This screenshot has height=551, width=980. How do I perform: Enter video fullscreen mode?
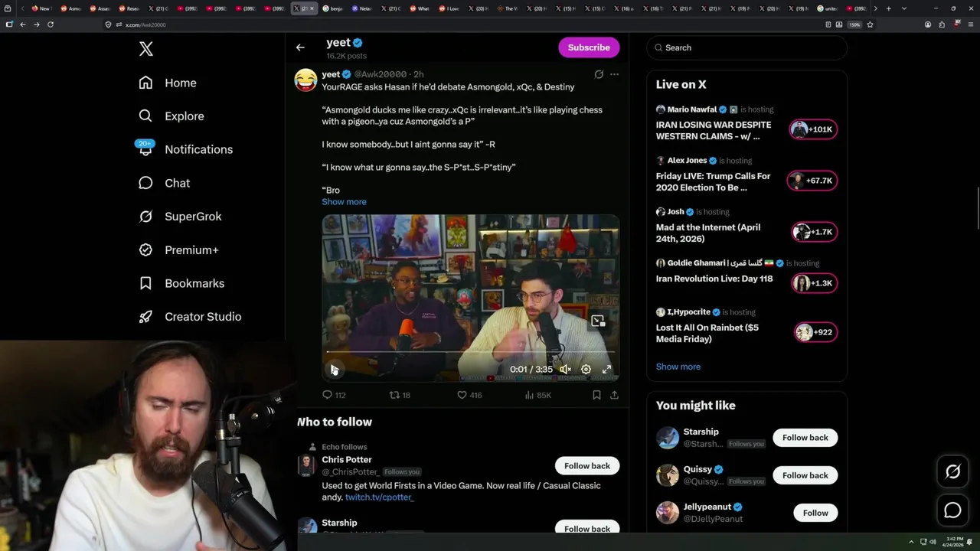[606, 370]
